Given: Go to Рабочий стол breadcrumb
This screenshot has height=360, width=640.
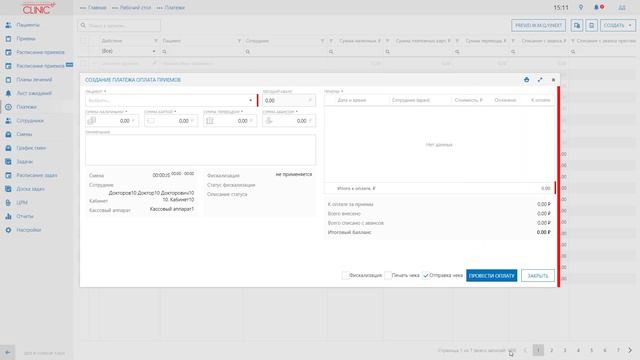Looking at the screenshot, I should coord(135,8).
